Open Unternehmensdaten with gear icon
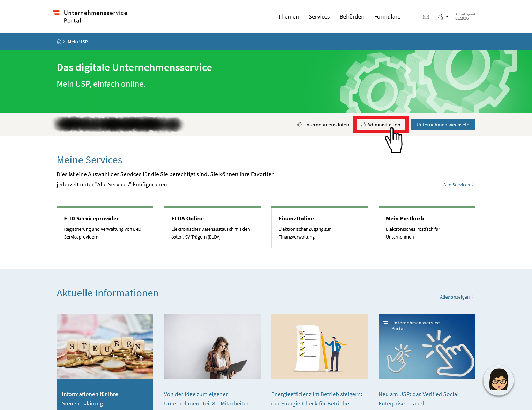The height and width of the screenshot is (410, 532). pos(323,125)
